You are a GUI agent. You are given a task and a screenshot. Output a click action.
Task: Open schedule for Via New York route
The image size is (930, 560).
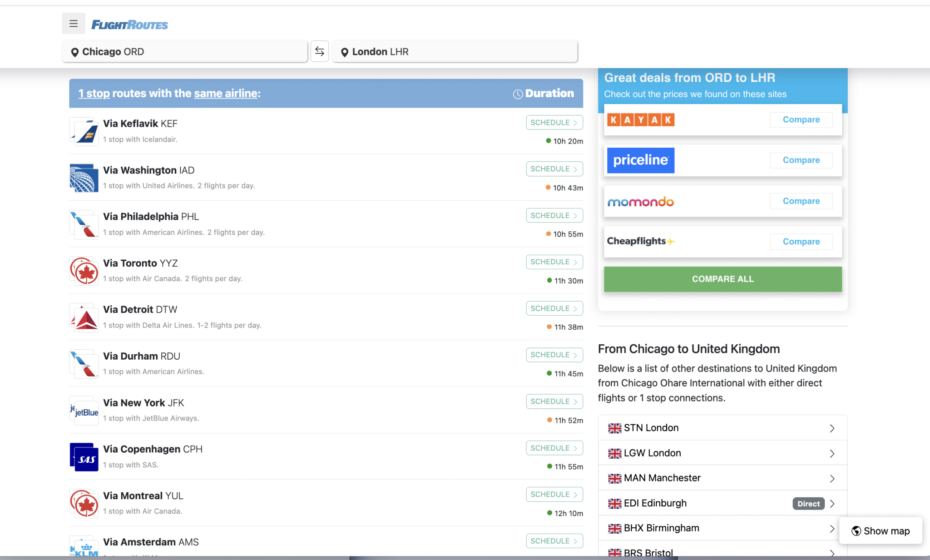tap(554, 401)
